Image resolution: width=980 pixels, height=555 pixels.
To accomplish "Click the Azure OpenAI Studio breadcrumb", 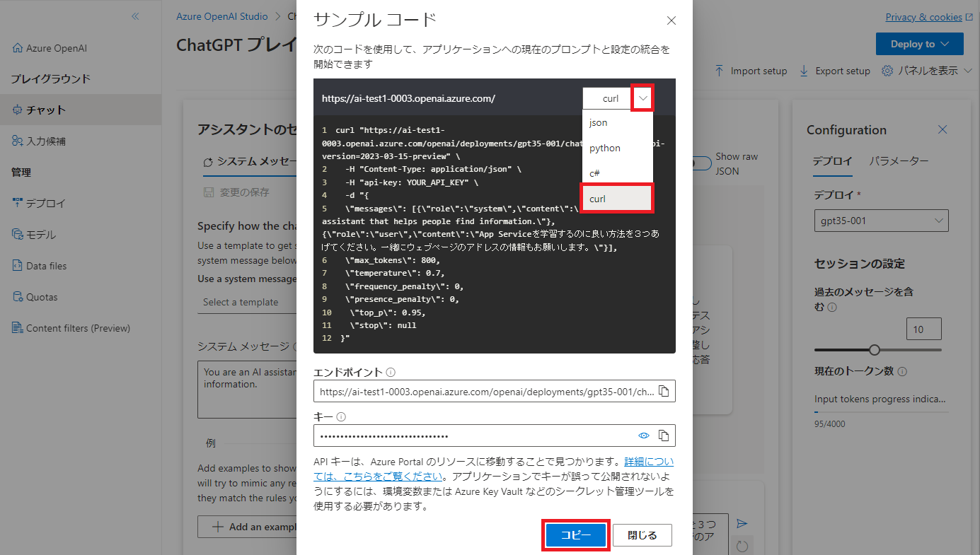I will coord(222,16).
